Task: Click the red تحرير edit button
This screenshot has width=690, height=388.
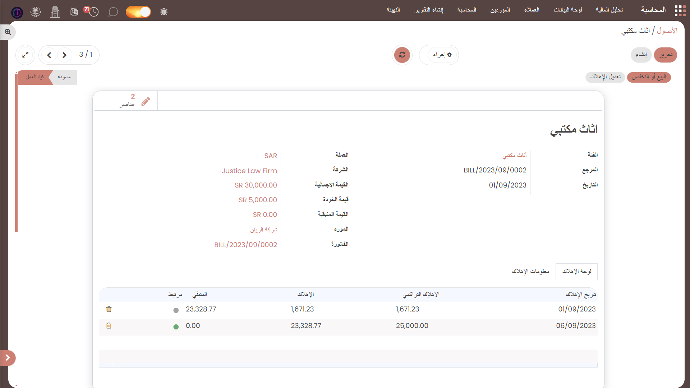Action: point(665,55)
